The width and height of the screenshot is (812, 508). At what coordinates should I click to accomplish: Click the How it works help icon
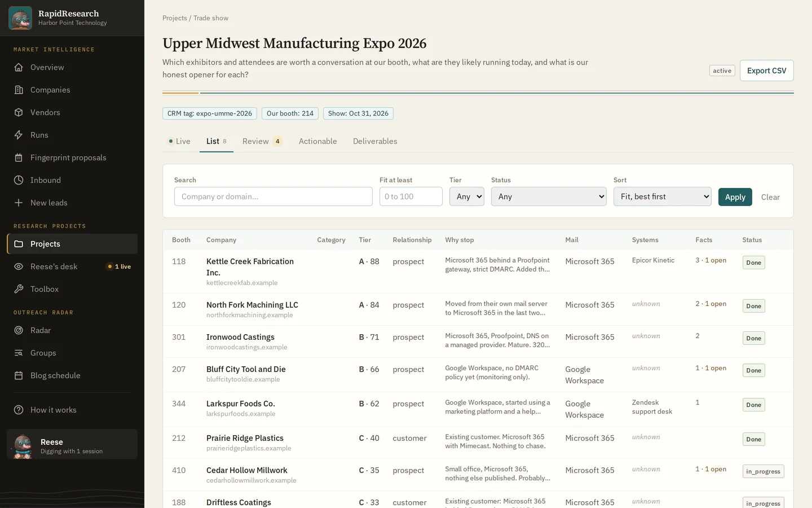point(19,410)
